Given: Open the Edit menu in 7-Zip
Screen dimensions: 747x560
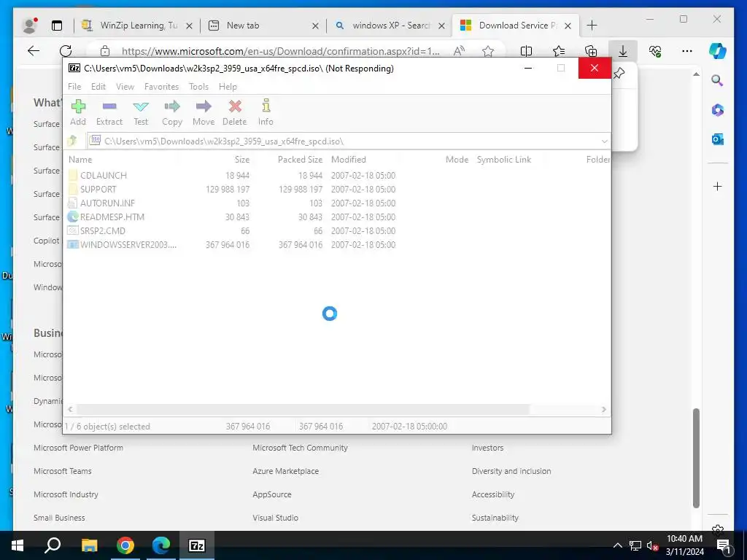Looking at the screenshot, I should pos(98,87).
